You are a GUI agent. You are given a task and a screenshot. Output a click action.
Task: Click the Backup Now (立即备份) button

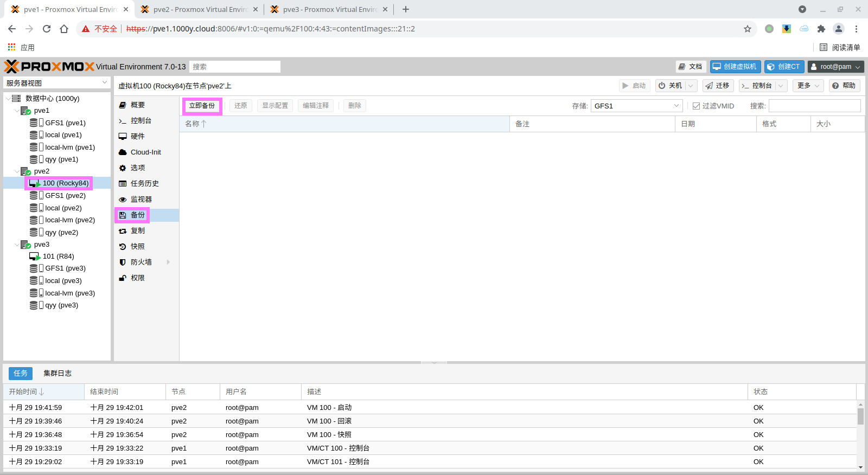click(x=202, y=106)
